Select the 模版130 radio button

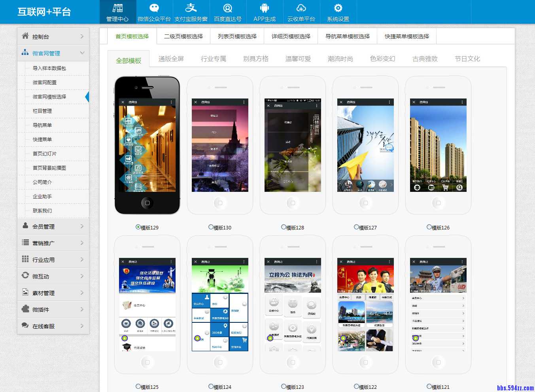211,227
